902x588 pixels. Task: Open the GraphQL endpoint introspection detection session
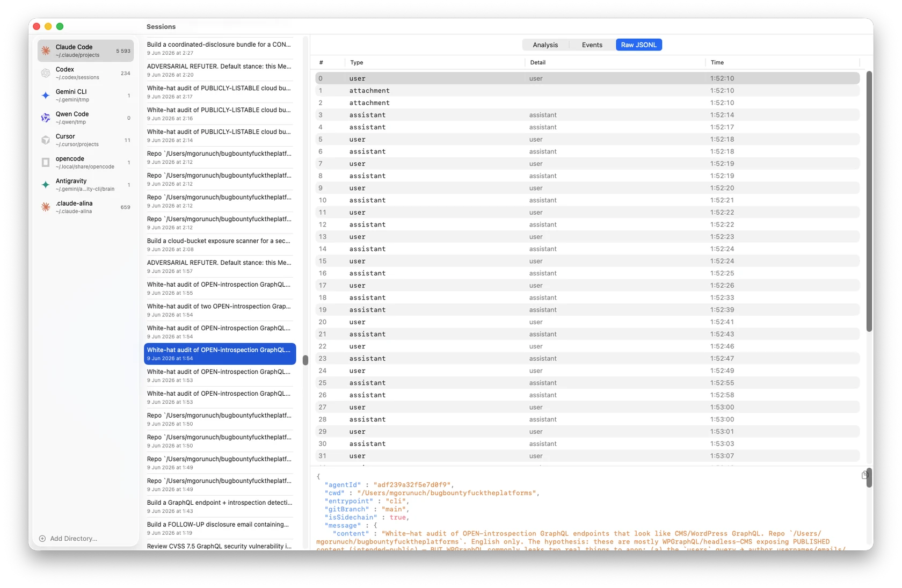220,506
